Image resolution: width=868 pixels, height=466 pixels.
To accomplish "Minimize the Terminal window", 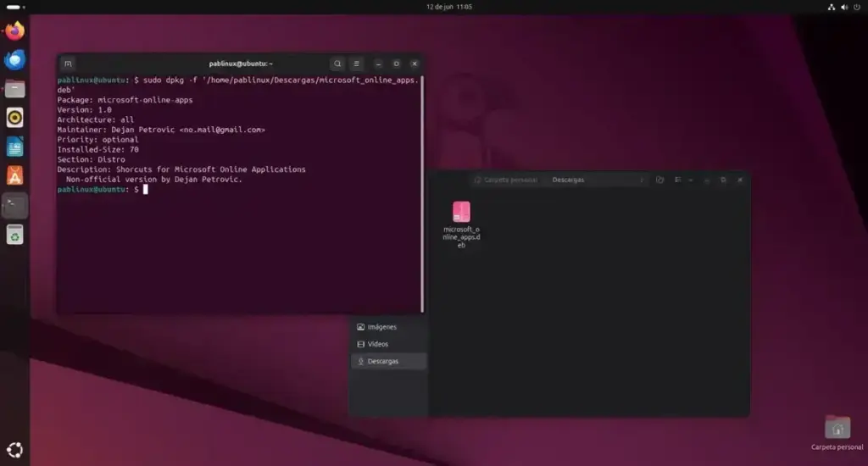I will 379,64.
